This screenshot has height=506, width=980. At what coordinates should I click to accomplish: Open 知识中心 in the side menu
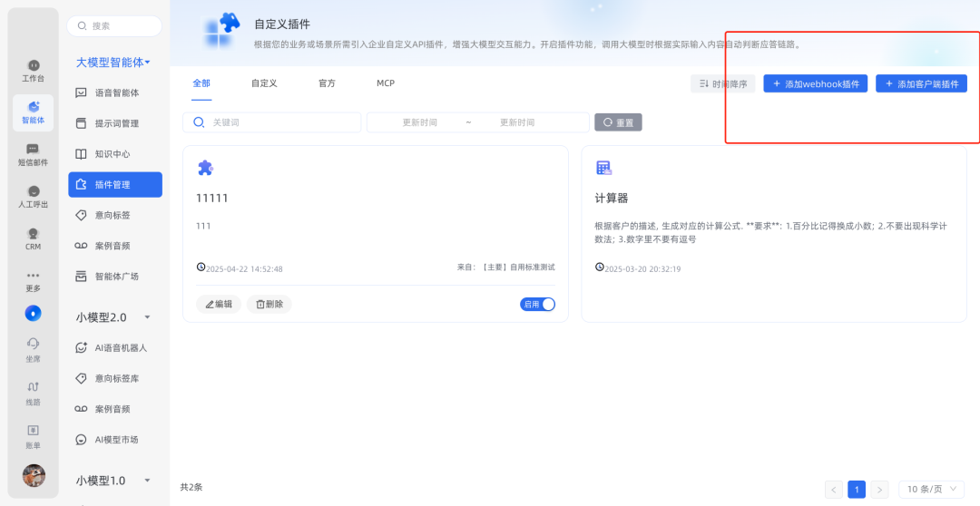[x=114, y=154]
